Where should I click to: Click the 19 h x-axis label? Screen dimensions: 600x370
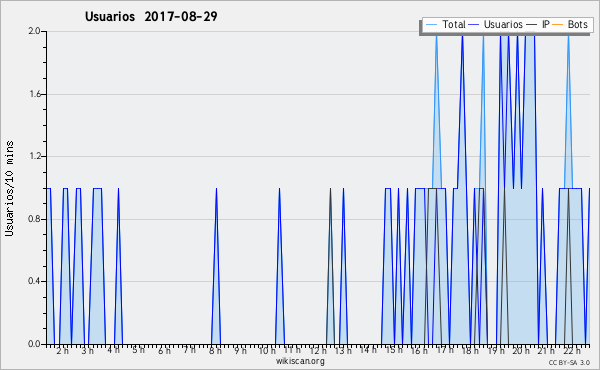pos(496,351)
